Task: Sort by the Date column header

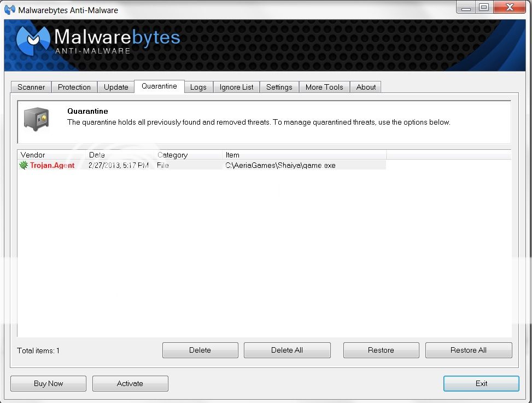Action: [120, 155]
